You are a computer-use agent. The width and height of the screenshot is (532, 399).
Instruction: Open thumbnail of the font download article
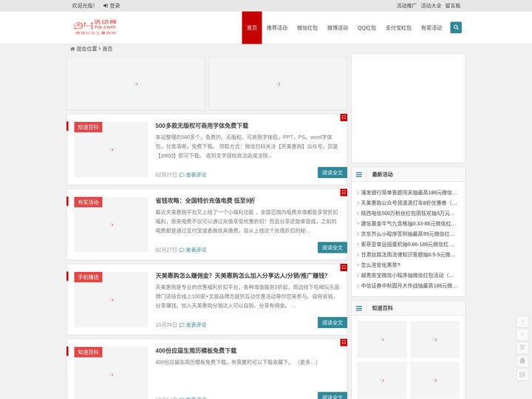tap(111, 149)
